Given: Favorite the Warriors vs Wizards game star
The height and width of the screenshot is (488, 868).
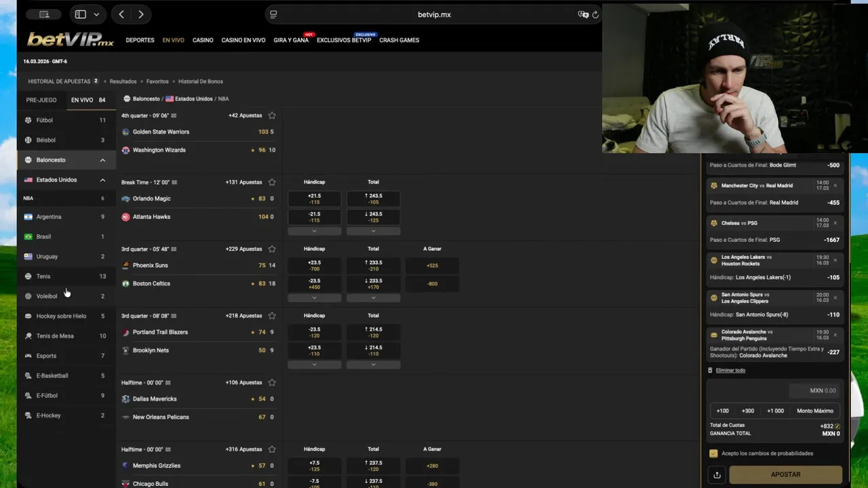Looking at the screenshot, I should (x=272, y=115).
